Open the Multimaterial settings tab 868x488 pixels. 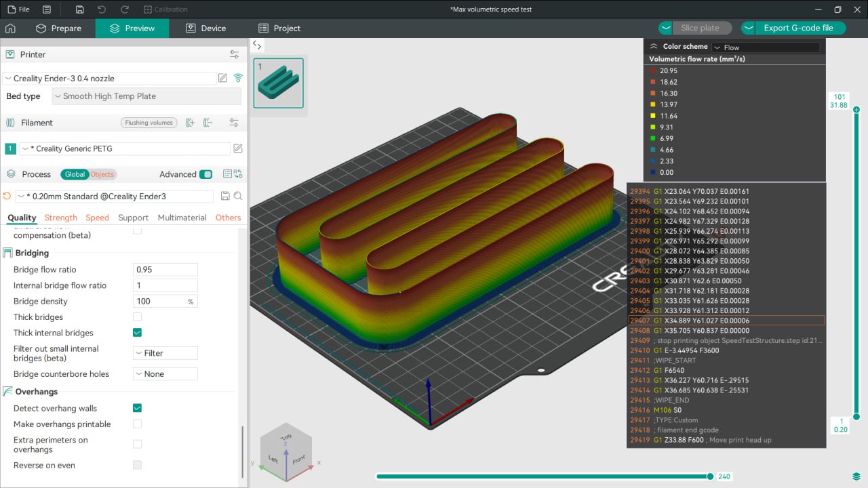tap(182, 218)
